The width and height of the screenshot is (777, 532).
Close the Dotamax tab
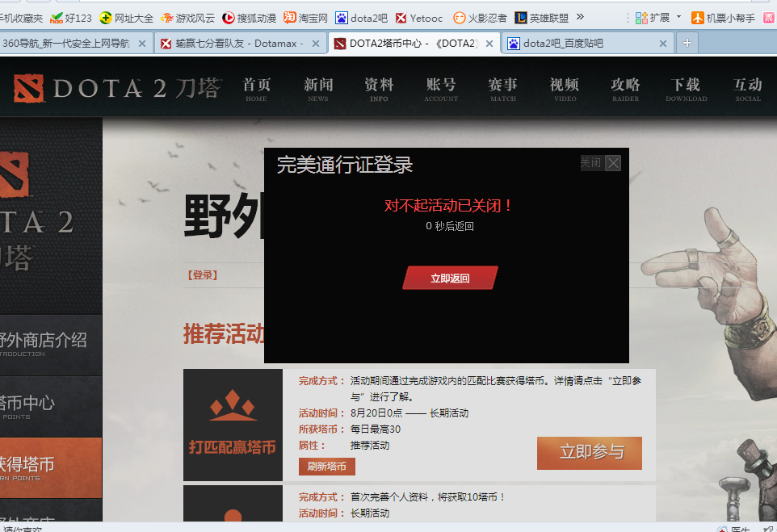315,44
